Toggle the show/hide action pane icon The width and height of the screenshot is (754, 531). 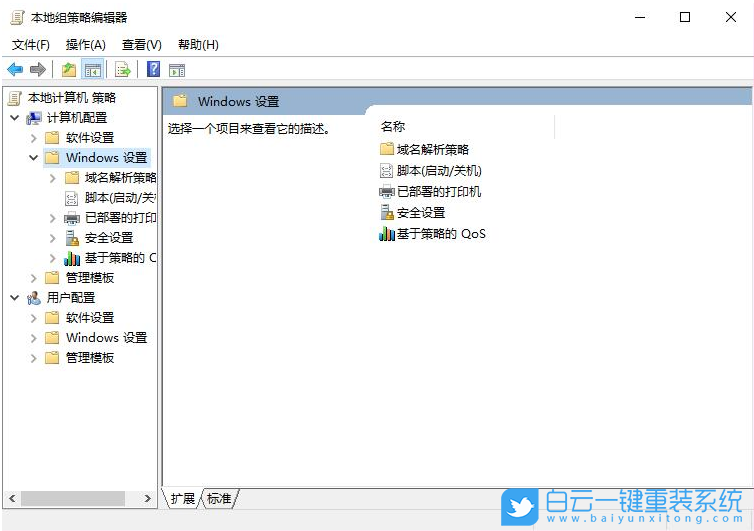pyautogui.click(x=177, y=70)
